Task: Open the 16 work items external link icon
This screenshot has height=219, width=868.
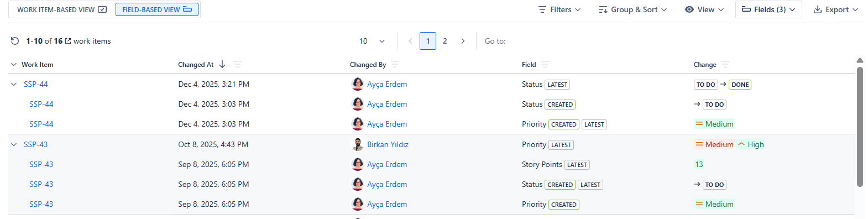Action: click(x=68, y=41)
